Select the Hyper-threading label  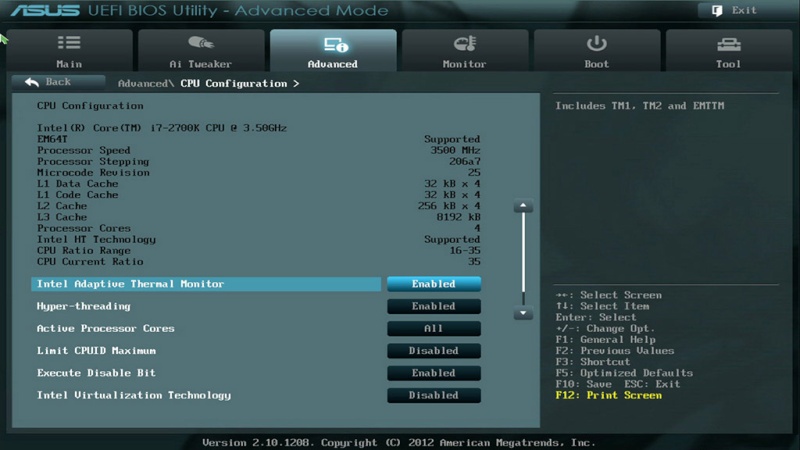[x=84, y=306]
